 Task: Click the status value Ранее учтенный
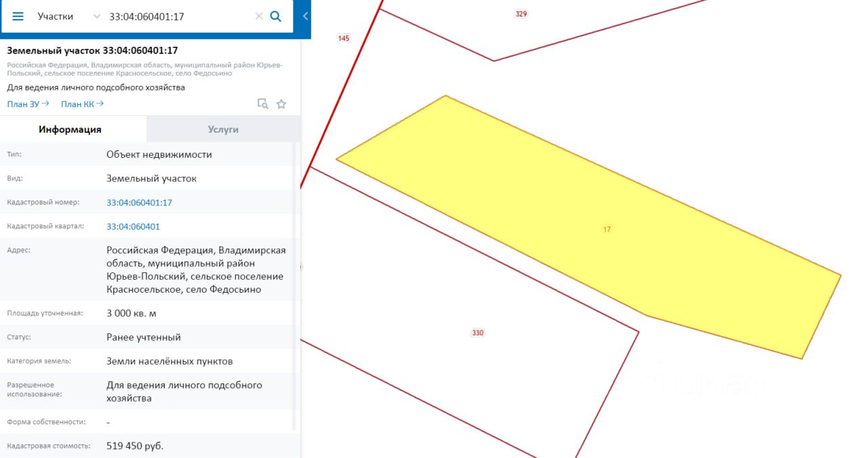(144, 337)
